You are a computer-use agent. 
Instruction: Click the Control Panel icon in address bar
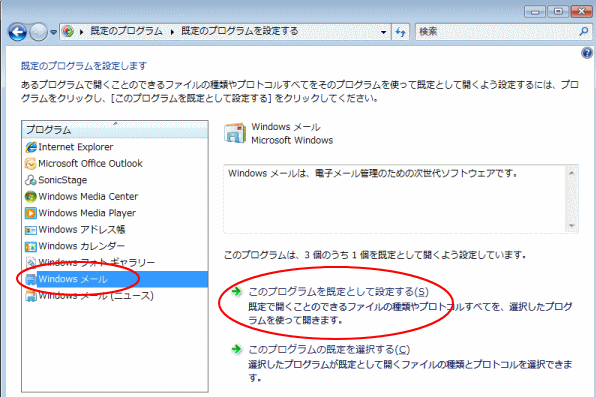[68, 31]
